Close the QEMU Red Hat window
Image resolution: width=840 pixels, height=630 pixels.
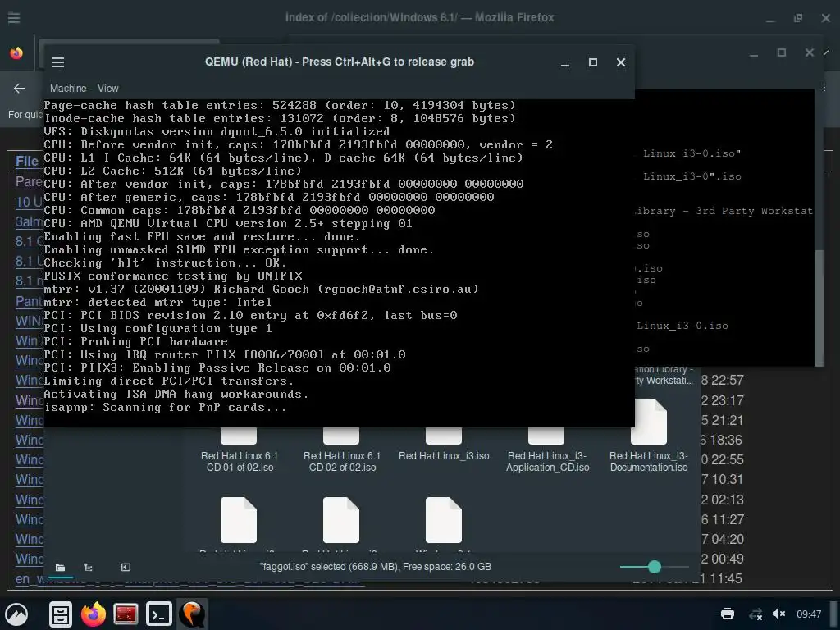tap(621, 62)
